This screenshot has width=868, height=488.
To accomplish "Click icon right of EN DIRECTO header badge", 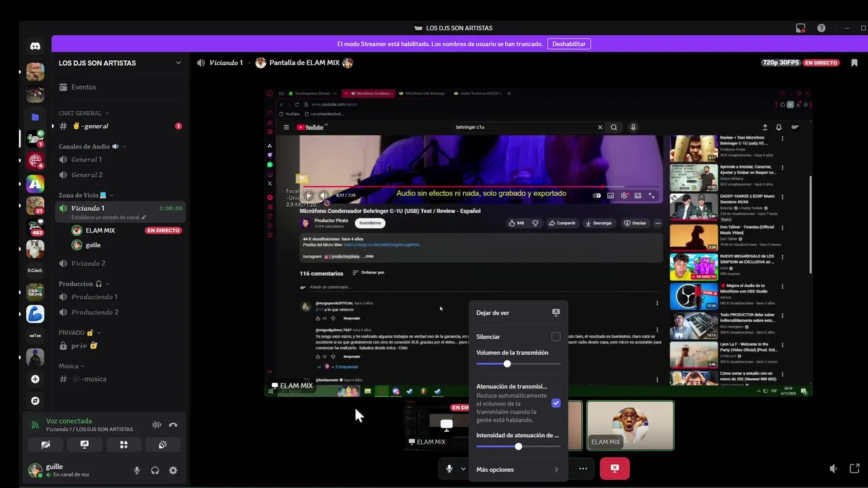I will pos(854,62).
